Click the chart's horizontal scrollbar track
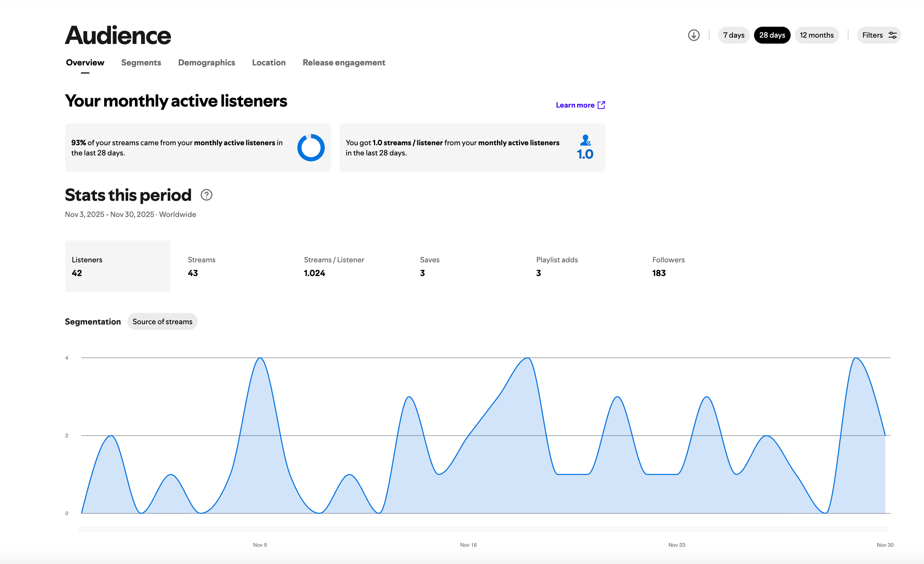The width and height of the screenshot is (924, 564). (x=483, y=529)
